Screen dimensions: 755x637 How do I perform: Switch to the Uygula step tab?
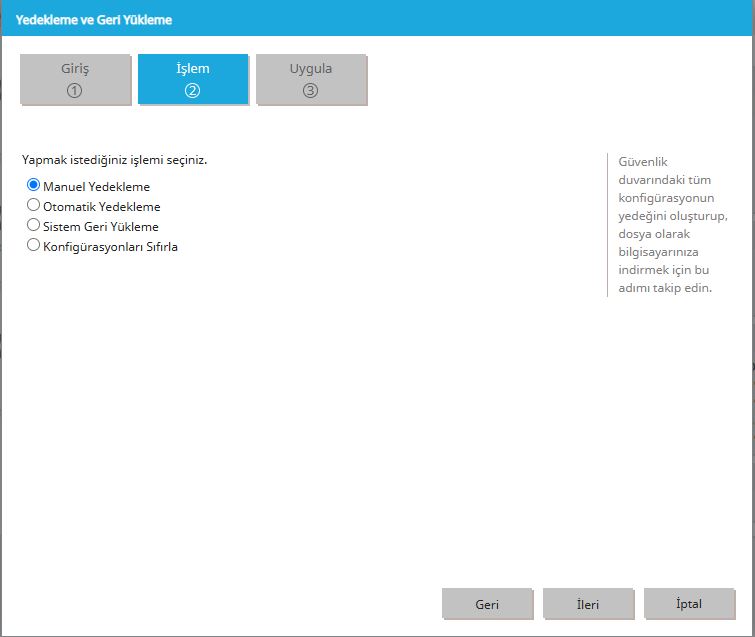click(x=311, y=79)
